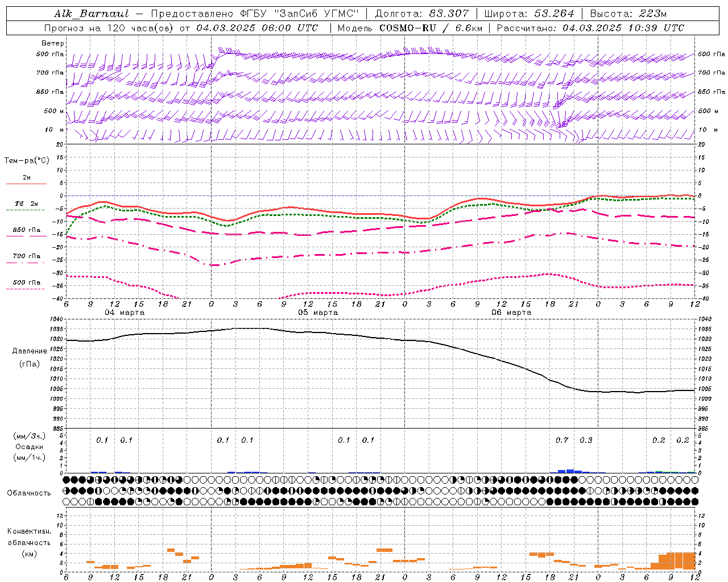Select the text Предоставлено ФГБУ "ЗапСиб УГМС"

click(x=255, y=14)
